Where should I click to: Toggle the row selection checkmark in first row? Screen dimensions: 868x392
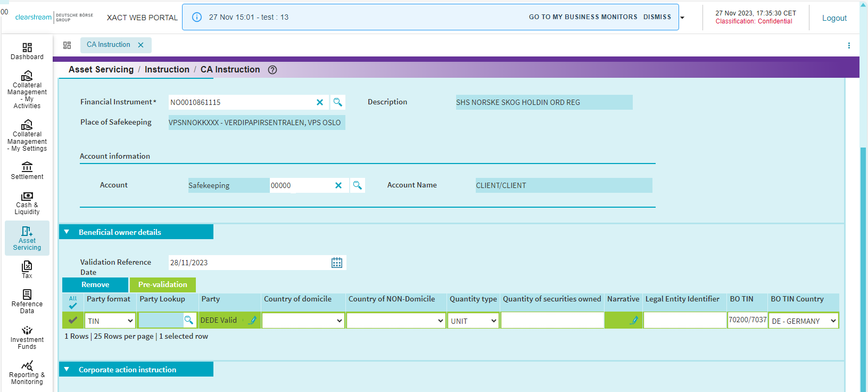click(x=73, y=320)
